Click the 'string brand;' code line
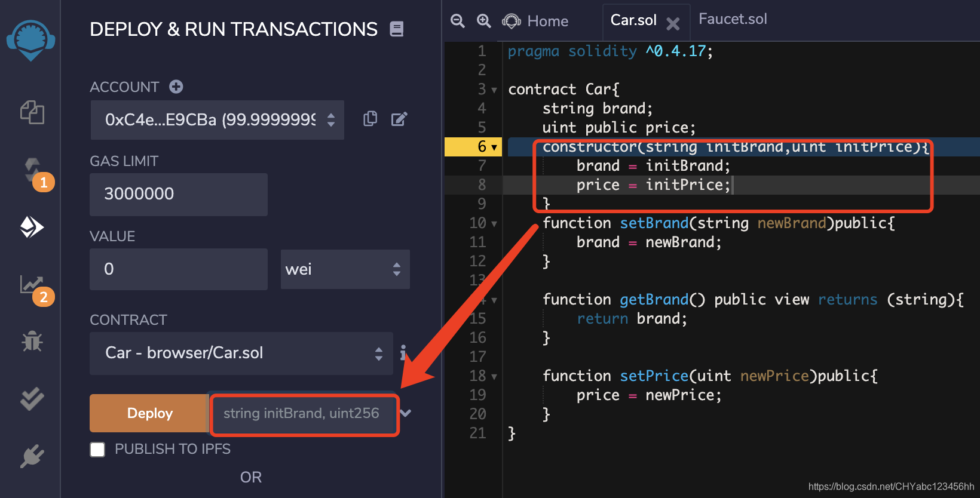Image resolution: width=980 pixels, height=498 pixels. 598,109
